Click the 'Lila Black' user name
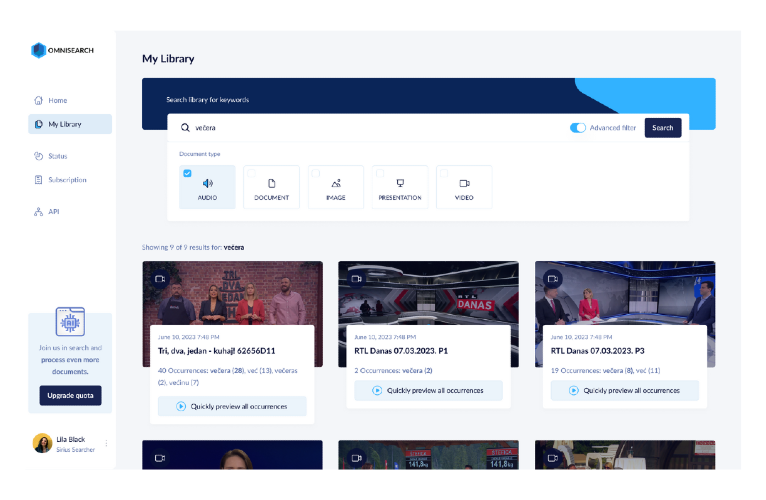The width and height of the screenshot is (766, 500). tap(71, 439)
